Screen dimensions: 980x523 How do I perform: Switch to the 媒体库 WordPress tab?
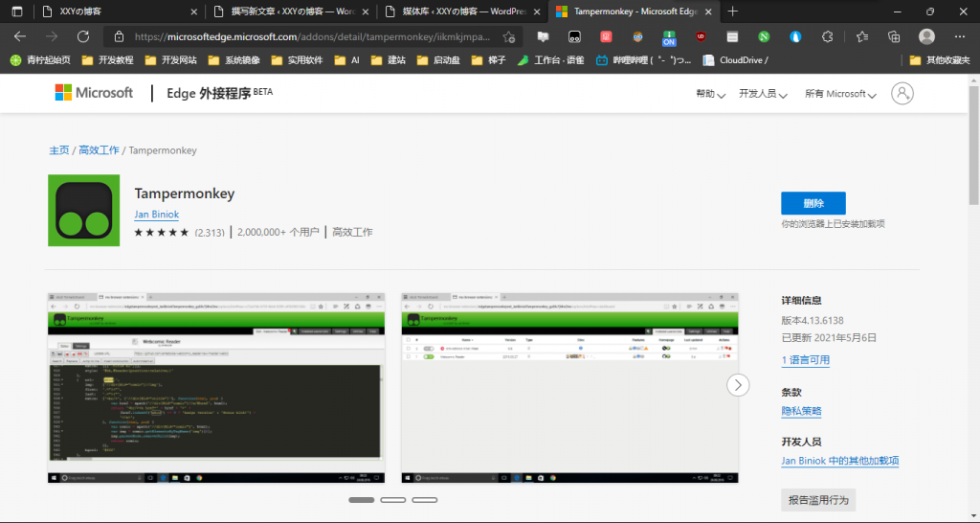(457, 11)
